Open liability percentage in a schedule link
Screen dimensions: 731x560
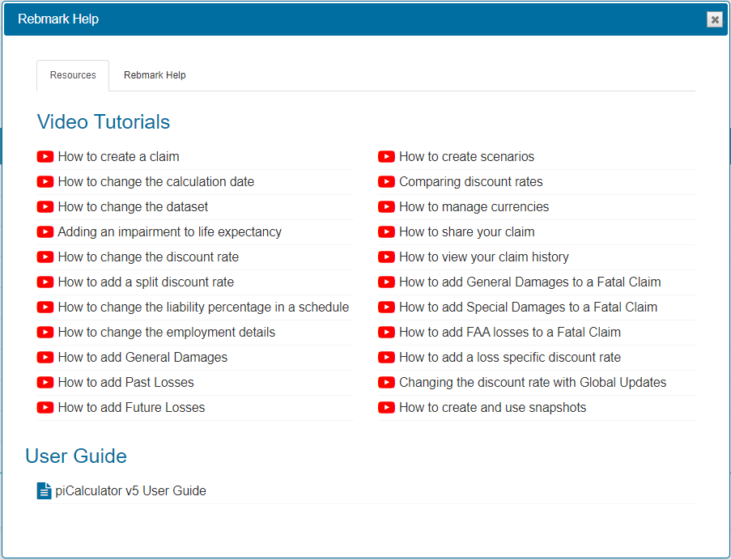click(203, 308)
